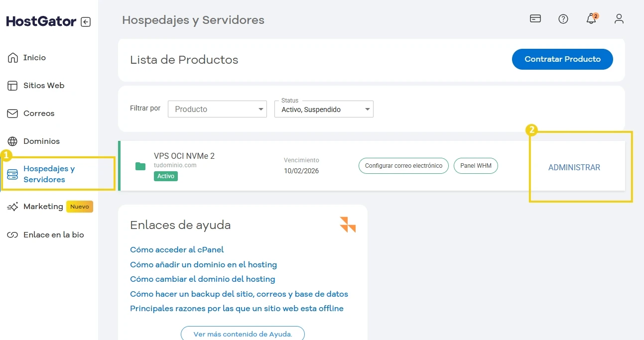644x340 pixels.
Task: Click the orange HostGator spark icon in Enlaces de ayuda
Action: 348,225
